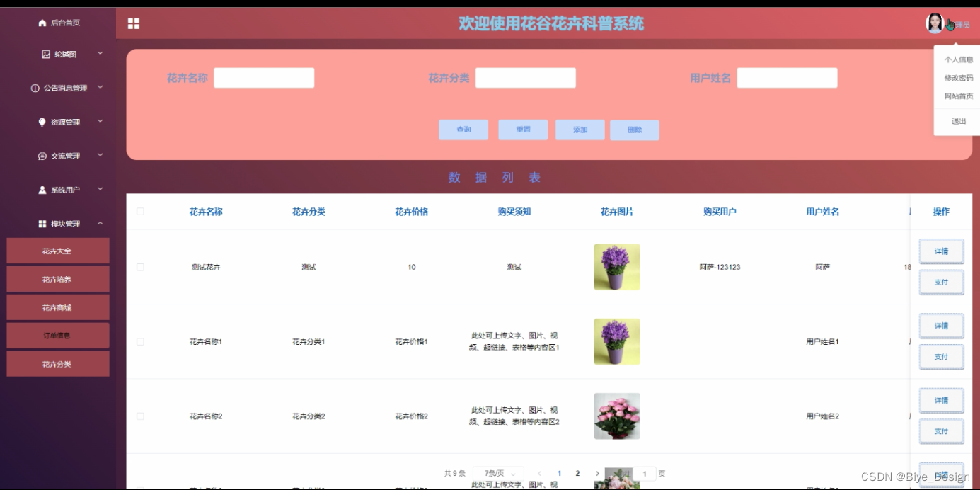Click the 删除 delete button
The width and height of the screenshot is (980, 490).
(635, 130)
